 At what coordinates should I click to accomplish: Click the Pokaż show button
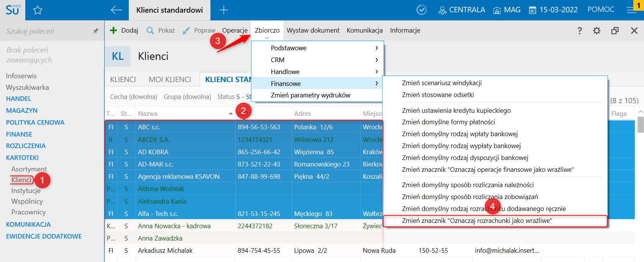(x=161, y=30)
